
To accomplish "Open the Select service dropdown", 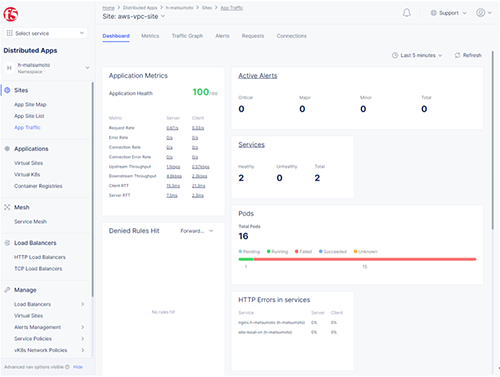I will 46,33.
